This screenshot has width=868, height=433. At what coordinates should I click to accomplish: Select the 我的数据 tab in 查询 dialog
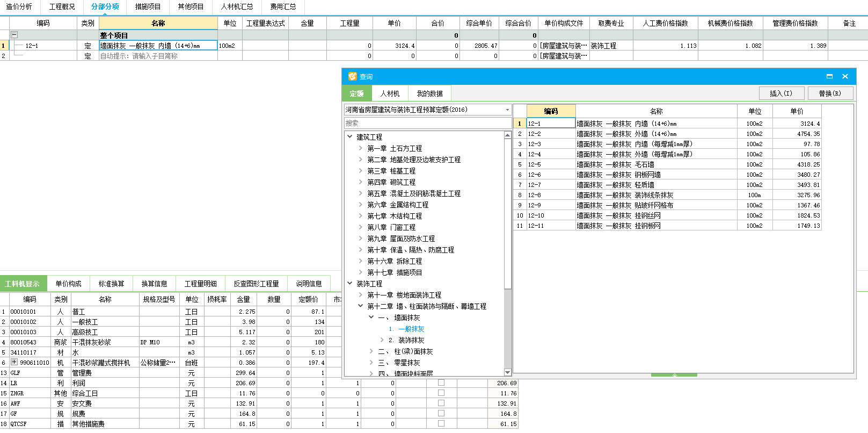click(x=430, y=93)
